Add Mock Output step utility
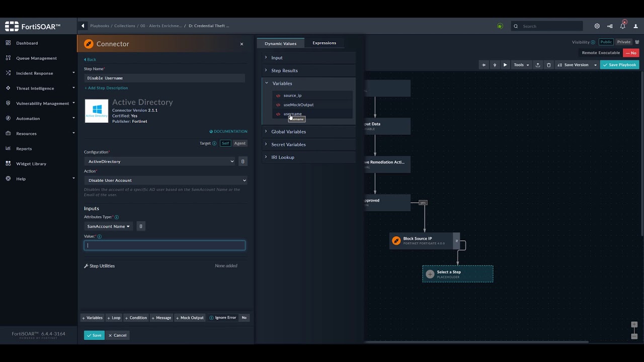The height and width of the screenshot is (362, 644). point(190,318)
